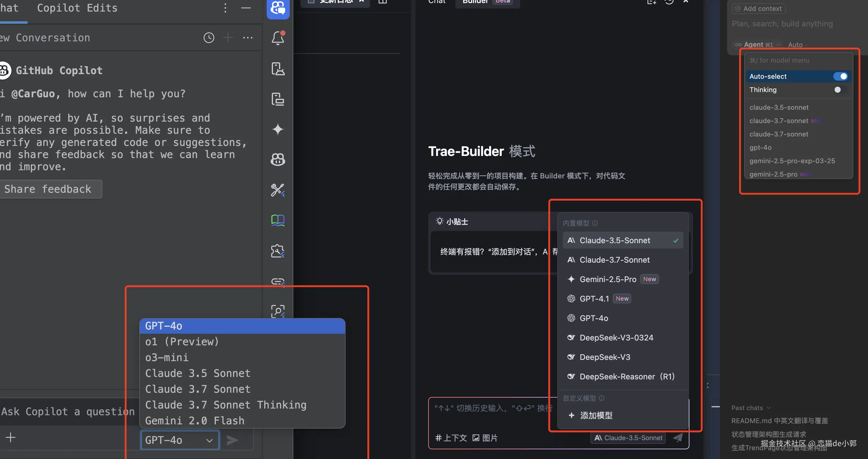Open the GPT-4o model dropdown
868x459 pixels.
[179, 440]
